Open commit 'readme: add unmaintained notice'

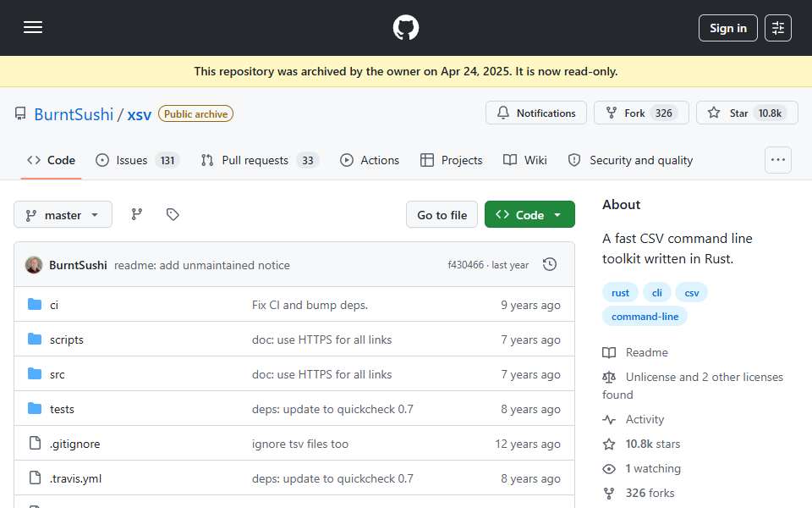point(202,265)
